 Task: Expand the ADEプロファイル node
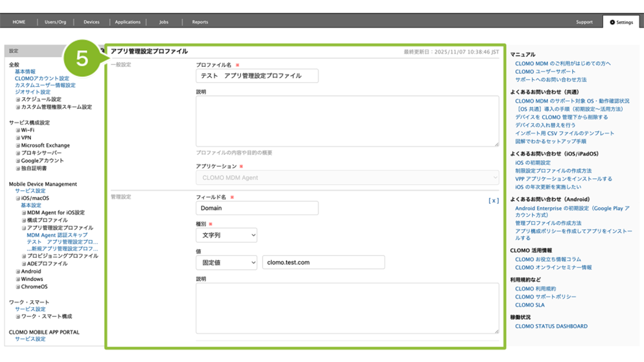24,264
